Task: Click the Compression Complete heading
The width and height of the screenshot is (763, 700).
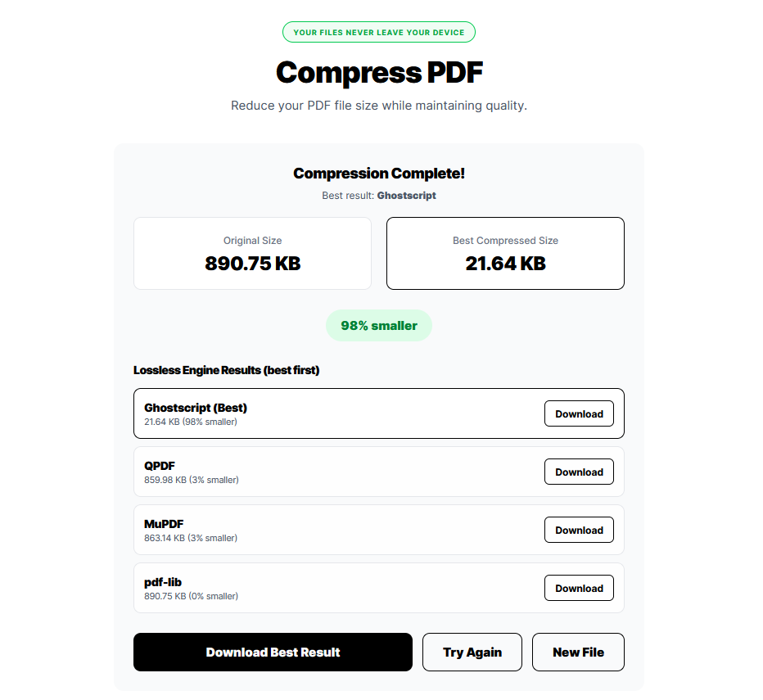Action: 379,173
